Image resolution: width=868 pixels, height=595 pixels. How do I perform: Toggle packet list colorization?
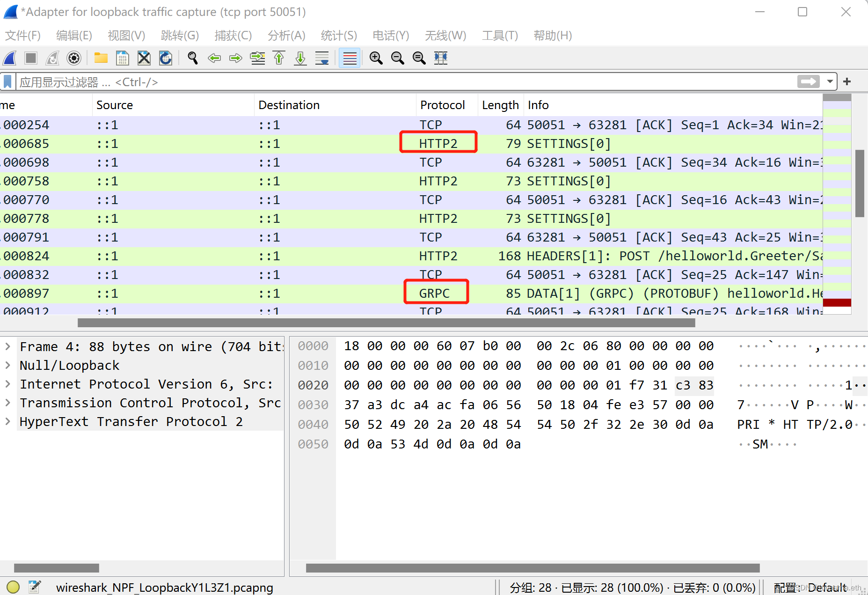click(x=350, y=58)
